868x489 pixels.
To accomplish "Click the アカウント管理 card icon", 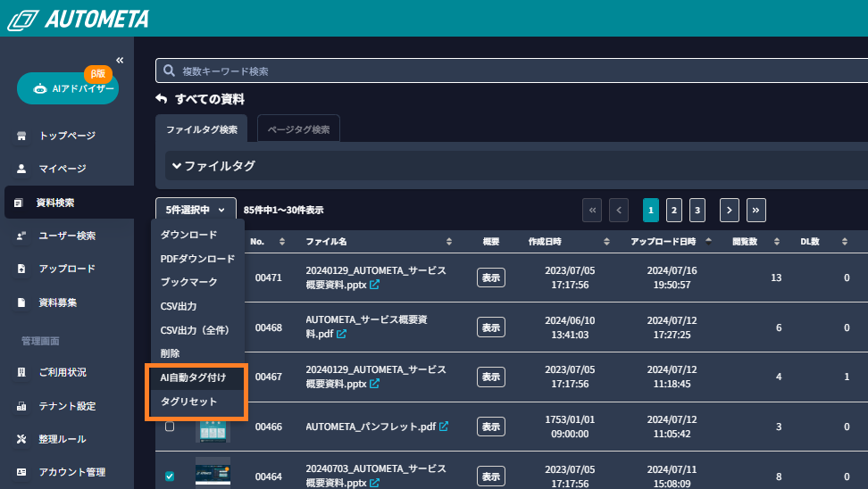I will click(x=21, y=472).
